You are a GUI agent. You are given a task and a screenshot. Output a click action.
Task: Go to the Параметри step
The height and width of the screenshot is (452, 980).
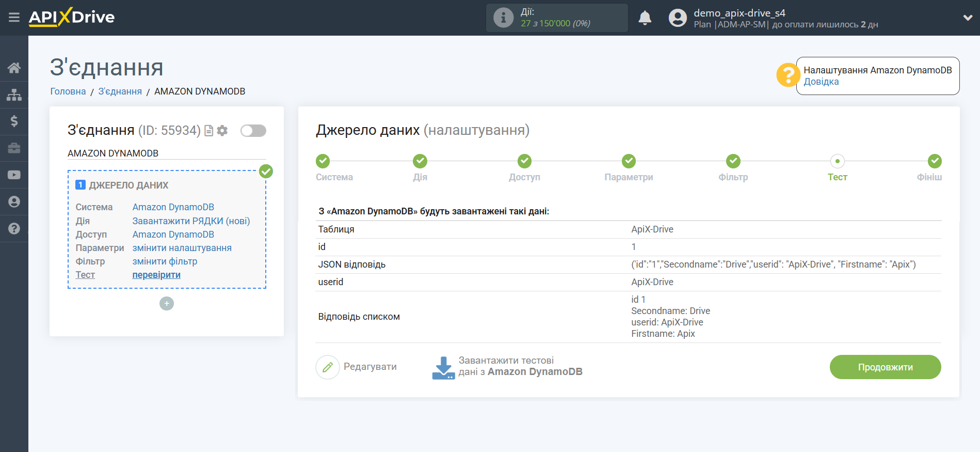coord(628,162)
